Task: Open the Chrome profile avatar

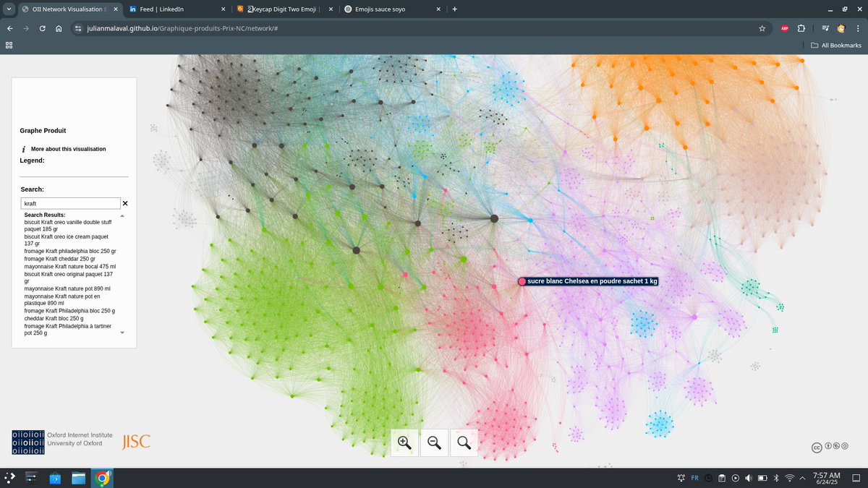Action: coord(841,28)
